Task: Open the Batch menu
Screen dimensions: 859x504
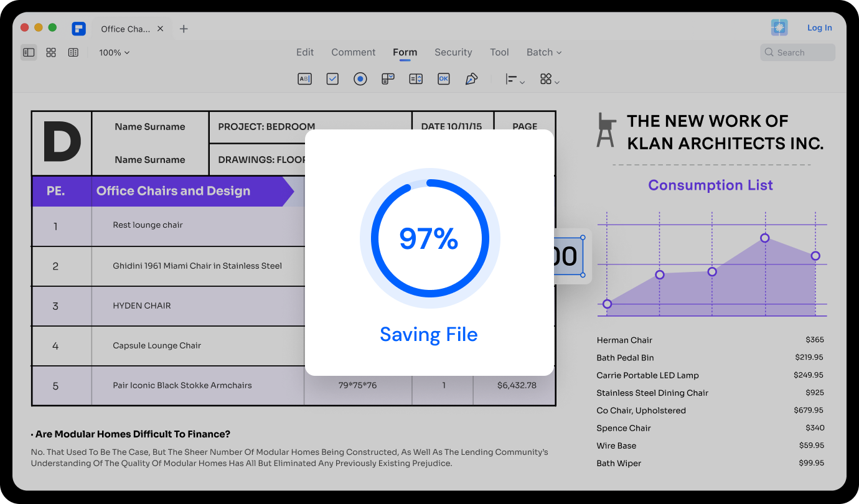Action: (543, 52)
